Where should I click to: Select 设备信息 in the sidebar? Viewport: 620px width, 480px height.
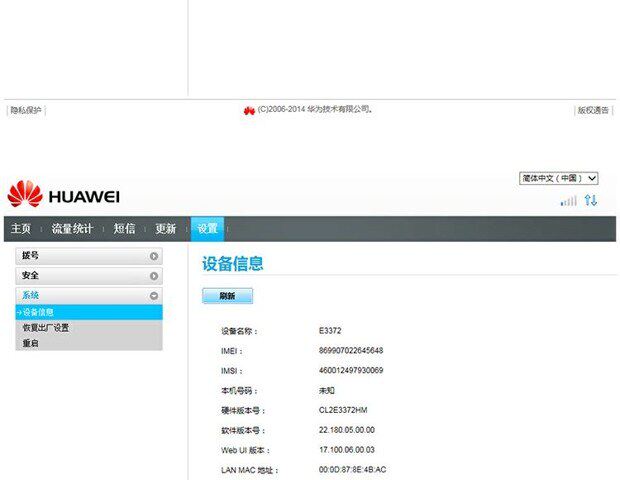pos(89,312)
